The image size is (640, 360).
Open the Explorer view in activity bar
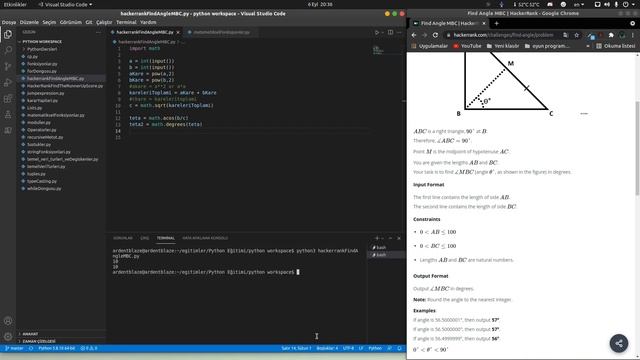8,35
